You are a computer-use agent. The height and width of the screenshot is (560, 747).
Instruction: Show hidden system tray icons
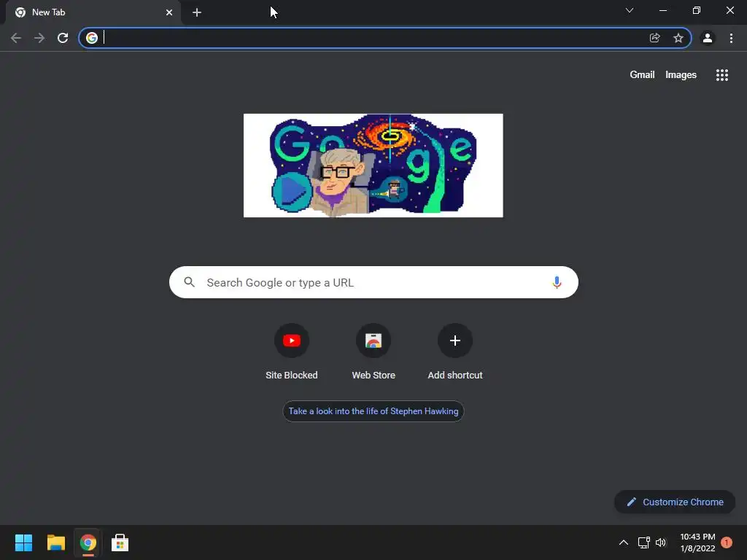click(x=623, y=542)
